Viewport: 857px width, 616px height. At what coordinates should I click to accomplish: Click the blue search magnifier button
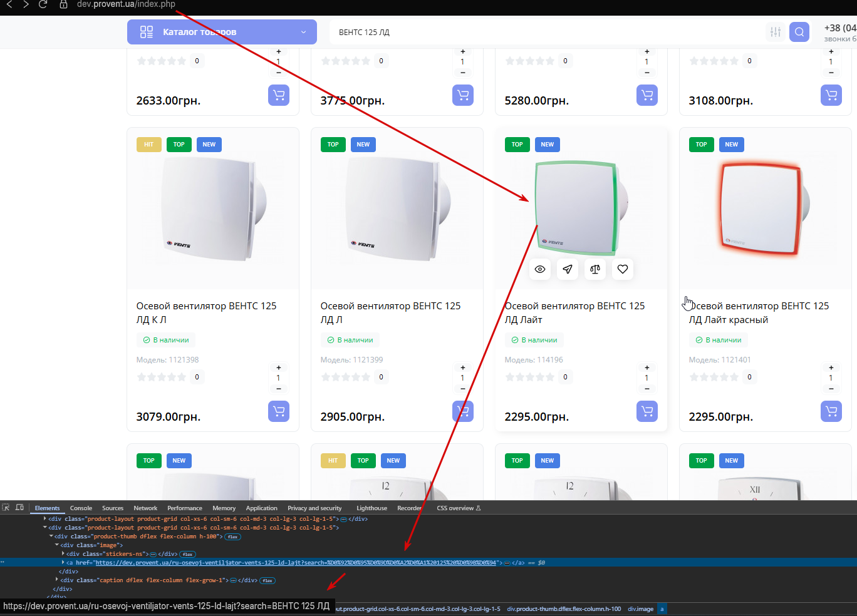tap(799, 32)
